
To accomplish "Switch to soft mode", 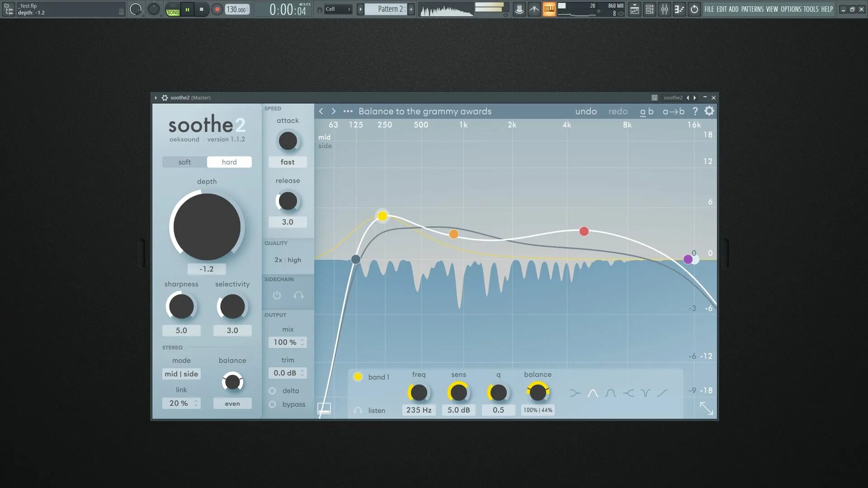I will pyautogui.click(x=184, y=162).
